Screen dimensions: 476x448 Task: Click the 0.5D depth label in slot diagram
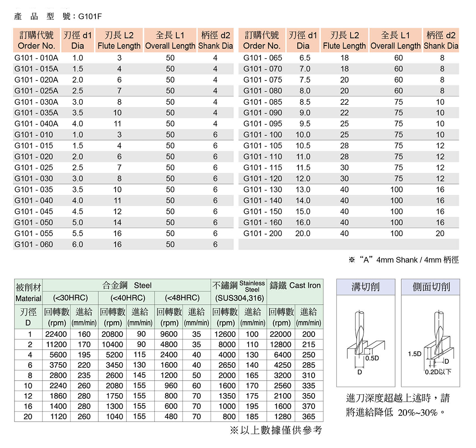pyautogui.click(x=372, y=358)
